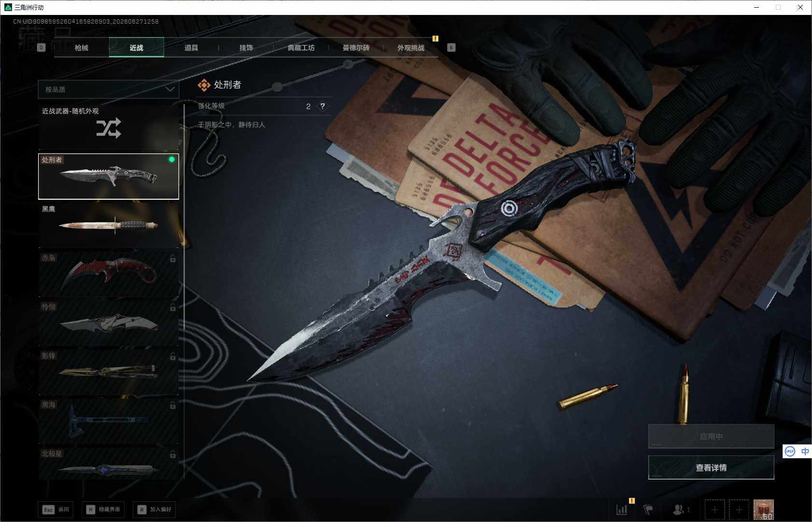Open the 强化等级 question mark help
The width and height of the screenshot is (812, 522).
pyautogui.click(x=322, y=106)
